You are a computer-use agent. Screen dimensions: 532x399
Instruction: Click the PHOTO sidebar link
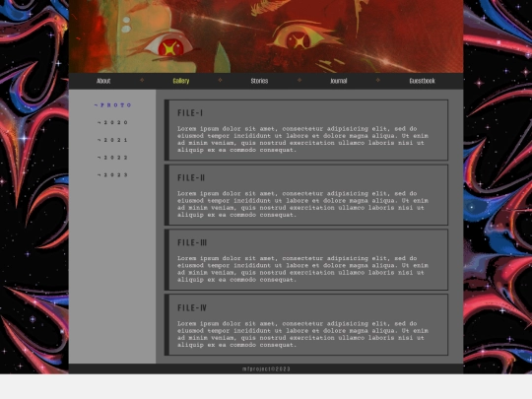point(112,105)
